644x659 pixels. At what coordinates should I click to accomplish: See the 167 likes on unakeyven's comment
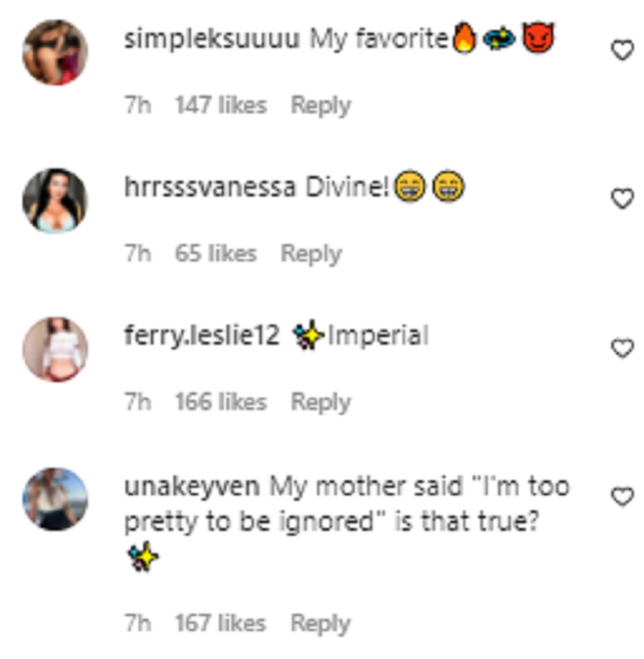221,624
